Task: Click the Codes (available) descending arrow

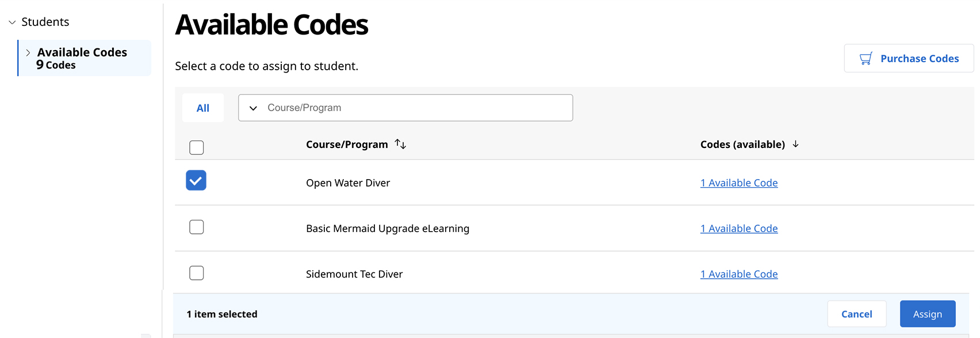Action: tap(795, 144)
